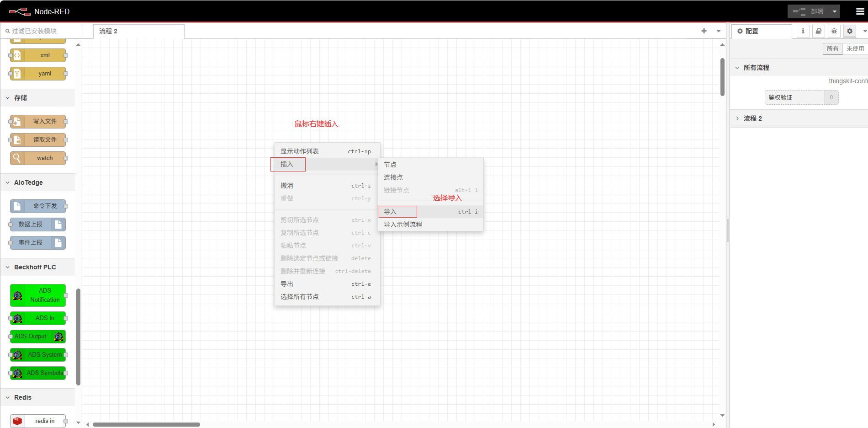This screenshot has width=868, height=428.
Task: Open the help book sidebar icon
Action: click(x=818, y=31)
